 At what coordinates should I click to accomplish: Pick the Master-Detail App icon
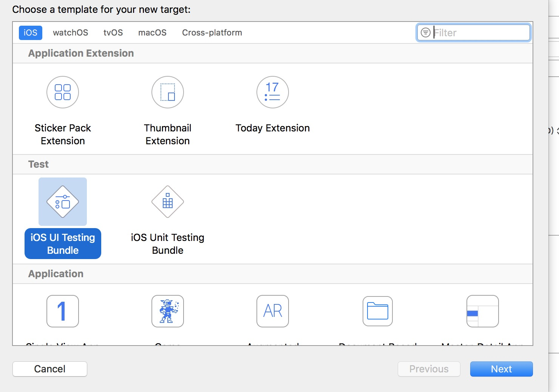(x=483, y=311)
